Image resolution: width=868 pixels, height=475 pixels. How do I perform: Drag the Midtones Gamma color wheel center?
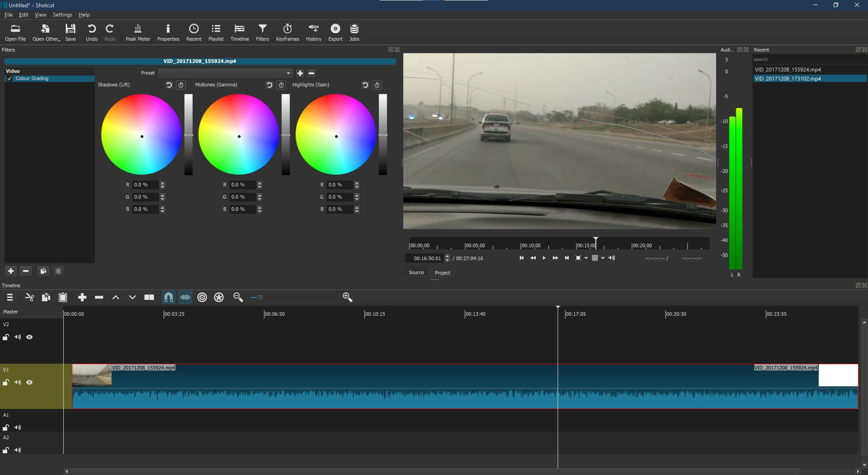coord(239,136)
